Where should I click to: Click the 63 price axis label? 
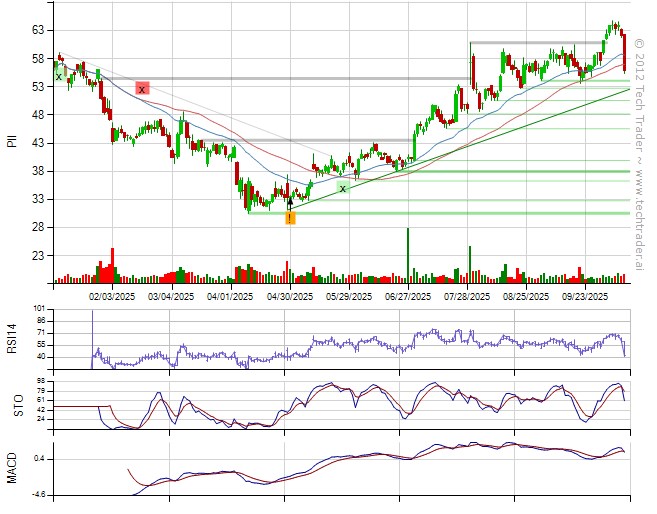tap(36, 31)
